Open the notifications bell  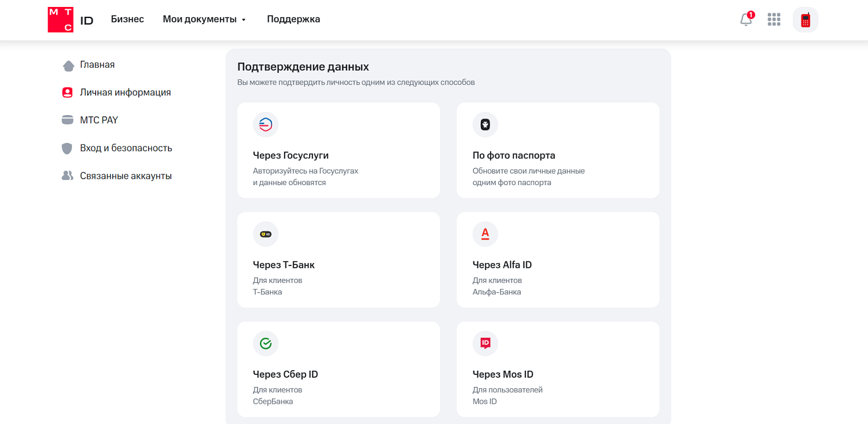746,20
